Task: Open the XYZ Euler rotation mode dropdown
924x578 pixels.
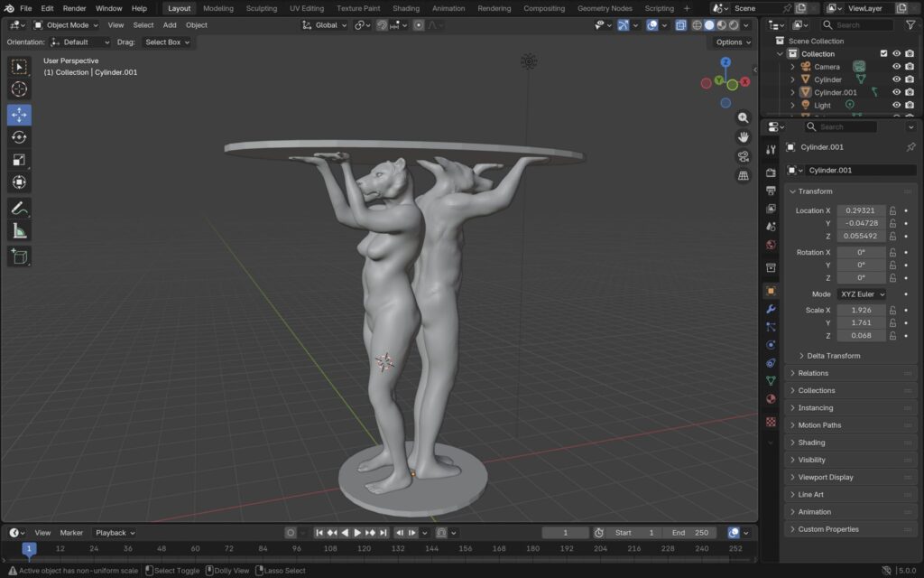Action: tap(861, 294)
